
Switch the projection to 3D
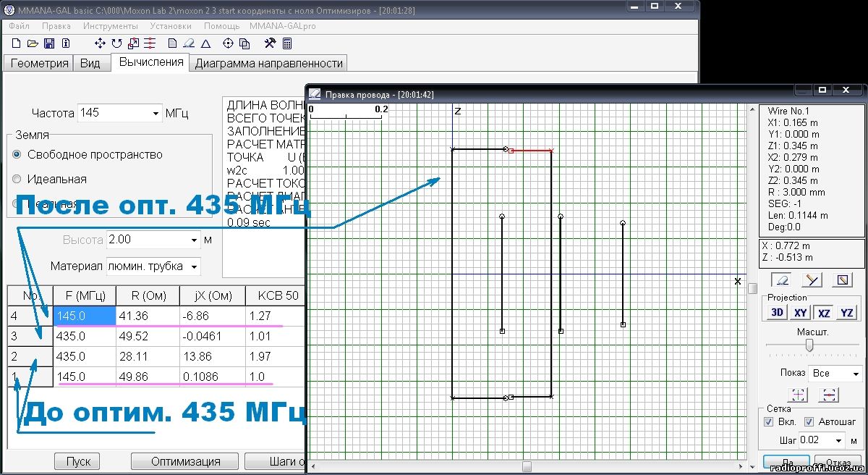(x=778, y=312)
